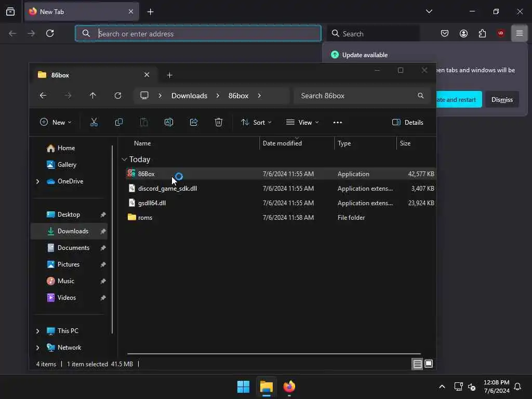Image resolution: width=532 pixels, height=399 pixels.
Task: Go up one folder level in Explorer
Action: (92, 96)
